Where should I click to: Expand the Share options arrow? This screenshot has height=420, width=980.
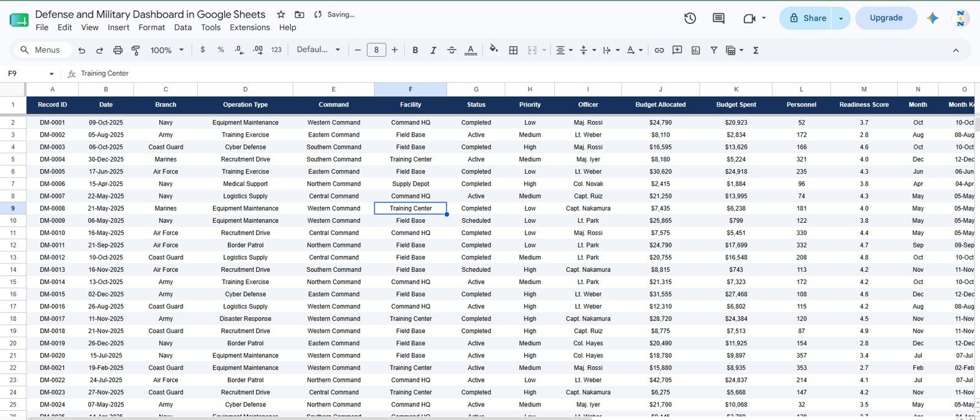[x=840, y=18]
